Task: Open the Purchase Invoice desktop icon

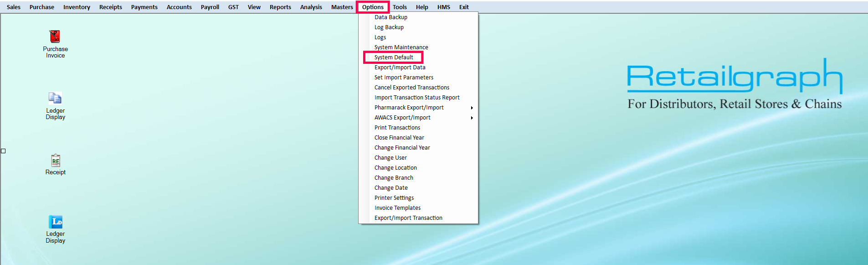Action: coord(55,44)
